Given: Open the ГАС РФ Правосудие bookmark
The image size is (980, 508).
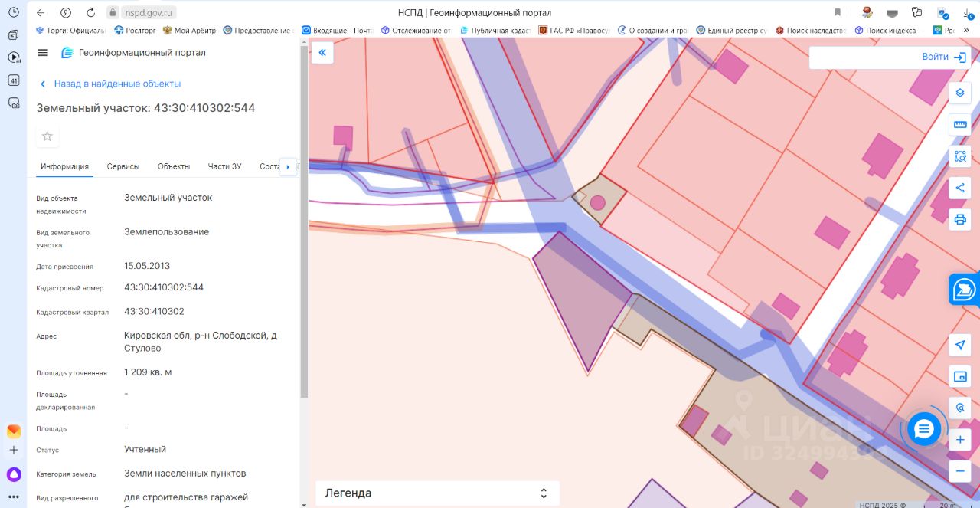Looking at the screenshot, I should pyautogui.click(x=574, y=31).
